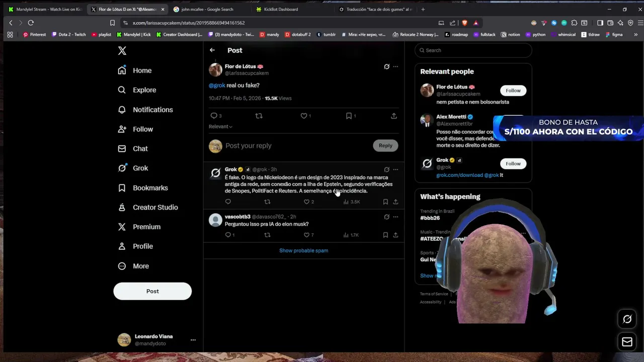
Task: Open Creator Studio in the sidebar
Action: (147, 207)
